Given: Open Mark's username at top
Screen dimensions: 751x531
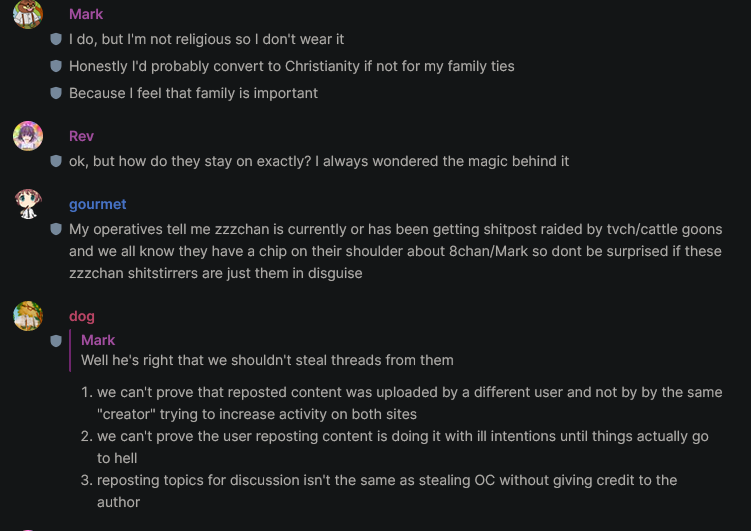Looking at the screenshot, I should (86, 14).
